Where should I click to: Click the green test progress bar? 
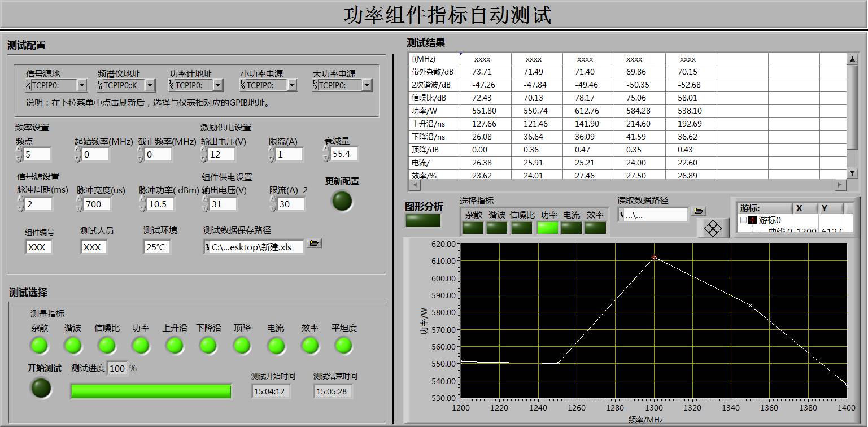[151, 391]
